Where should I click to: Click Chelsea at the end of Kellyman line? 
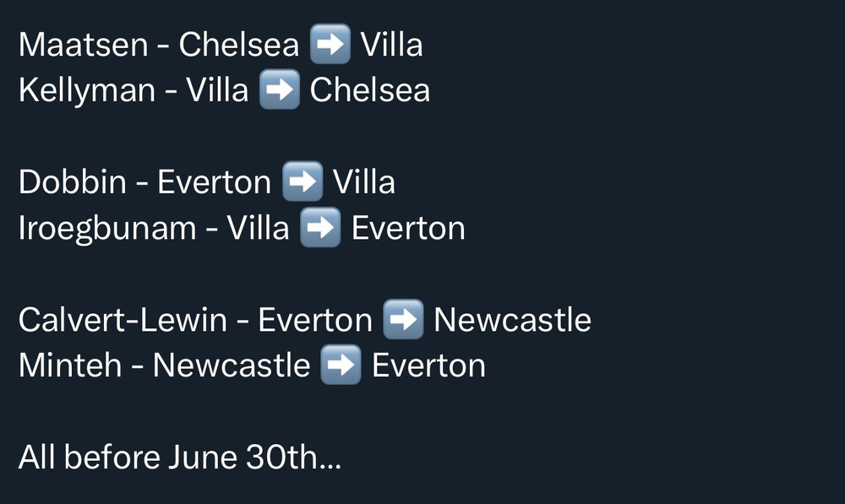(370, 89)
